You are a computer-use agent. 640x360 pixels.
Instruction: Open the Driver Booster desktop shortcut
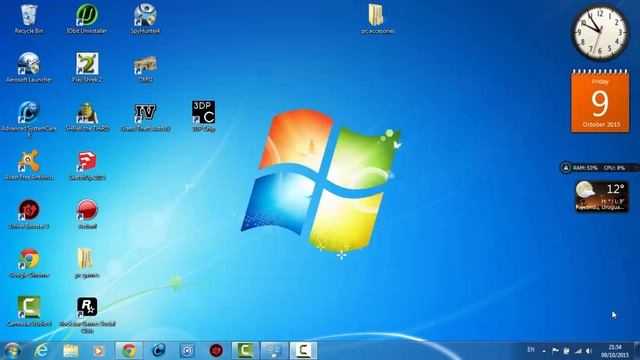coord(29,214)
